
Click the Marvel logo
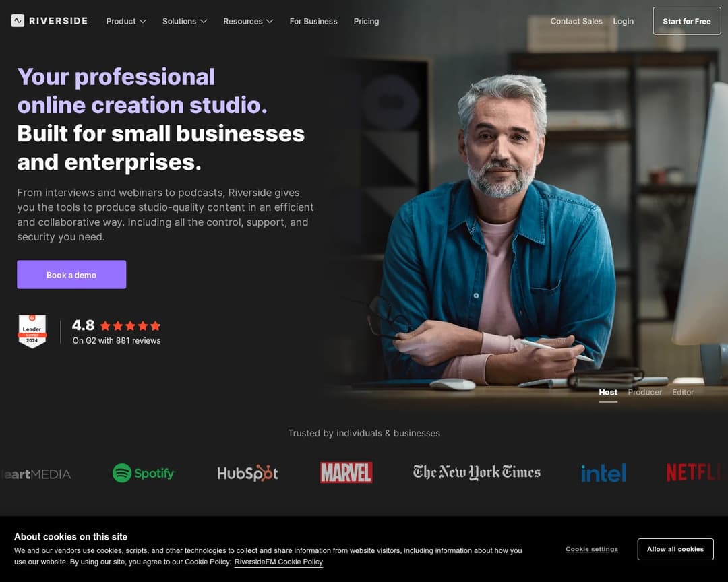coord(346,472)
